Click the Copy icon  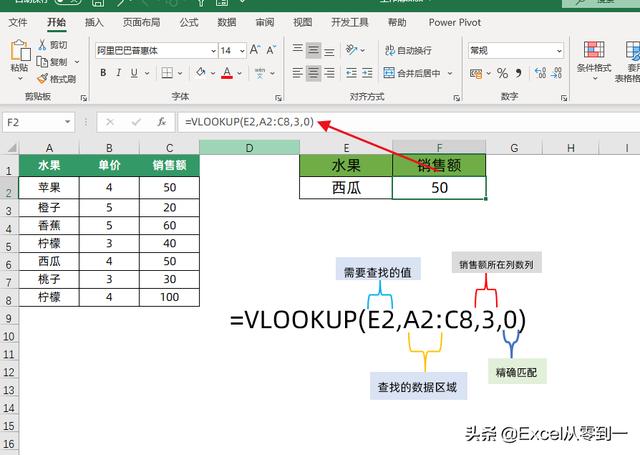coord(42,62)
